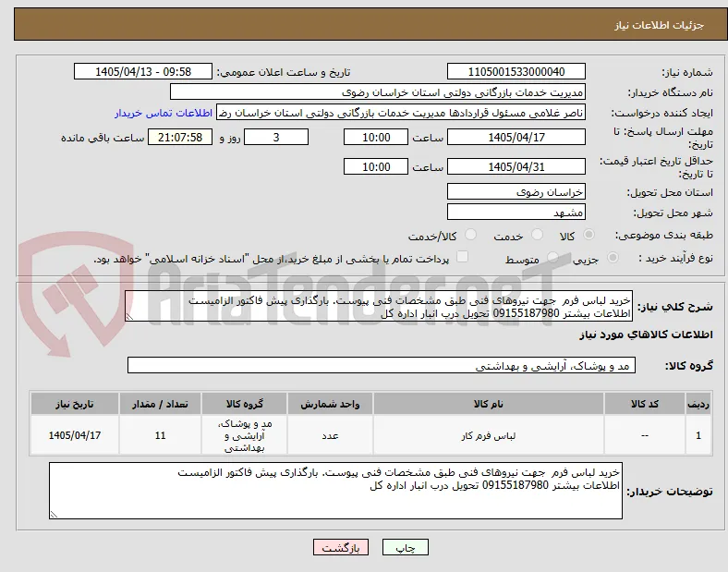Select the خدمت radio button
The width and height of the screenshot is (728, 572).
(537, 235)
